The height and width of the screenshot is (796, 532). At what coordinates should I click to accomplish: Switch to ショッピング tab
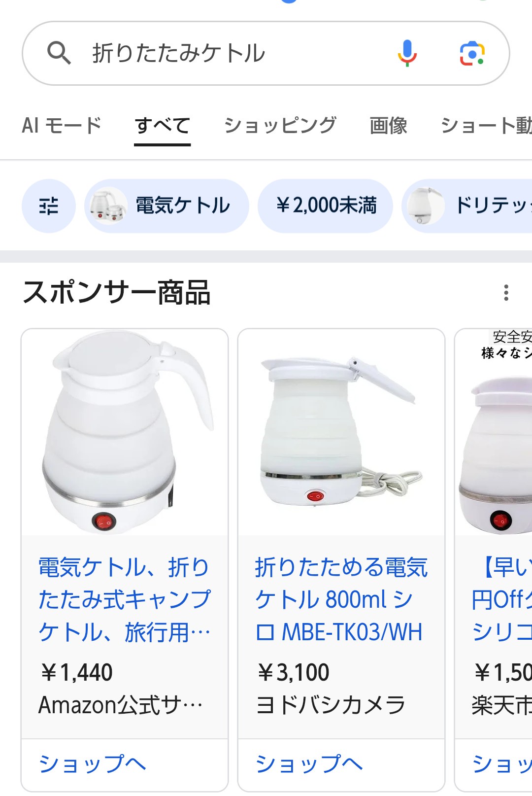point(280,125)
